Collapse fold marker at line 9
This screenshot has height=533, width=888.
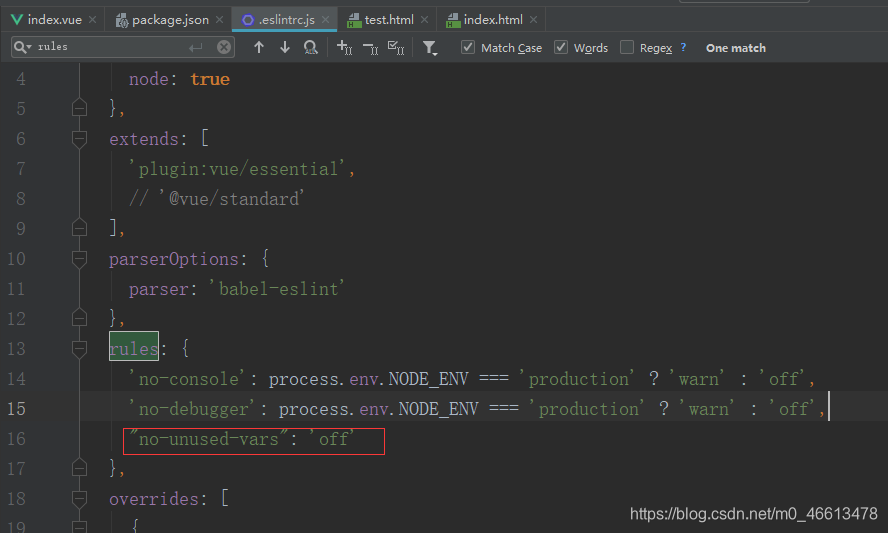click(x=79, y=228)
